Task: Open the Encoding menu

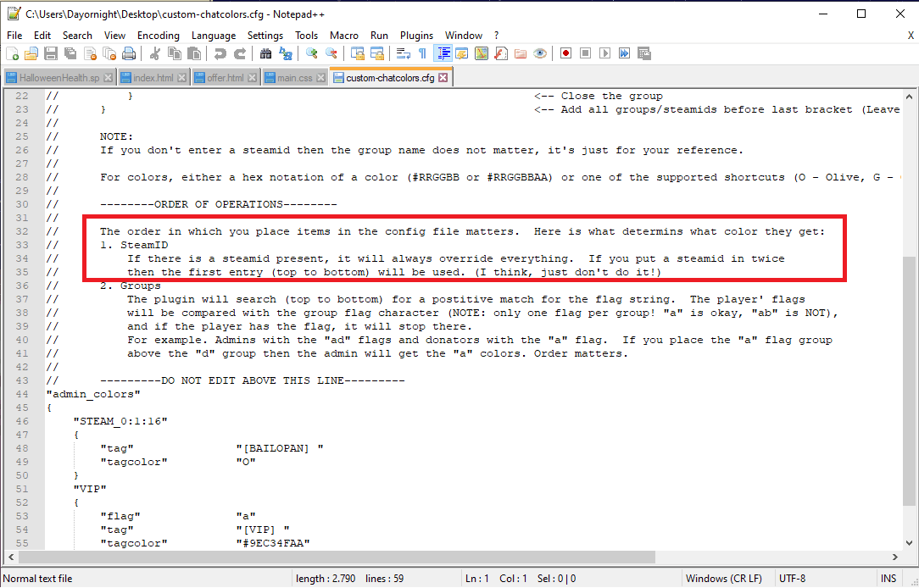Action: [158, 36]
